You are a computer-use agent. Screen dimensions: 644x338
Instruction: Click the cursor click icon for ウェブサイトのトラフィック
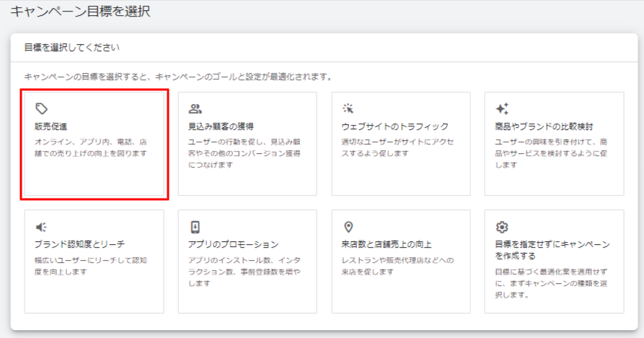coord(348,109)
